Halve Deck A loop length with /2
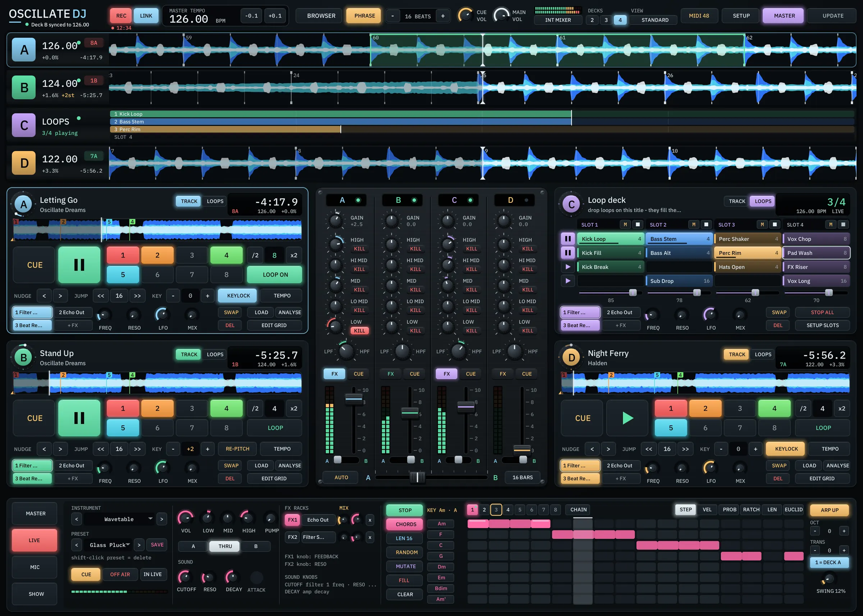The height and width of the screenshot is (616, 863). (x=255, y=255)
